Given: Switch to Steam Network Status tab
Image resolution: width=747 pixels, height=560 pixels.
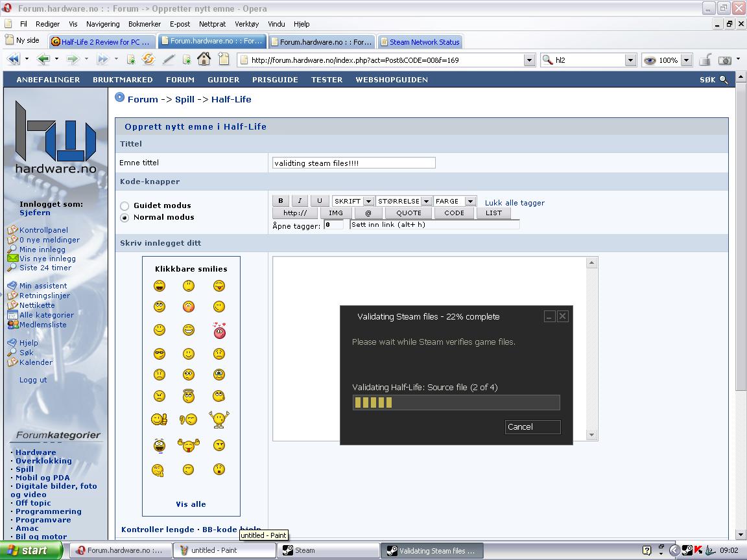Looking at the screenshot, I should pos(420,42).
